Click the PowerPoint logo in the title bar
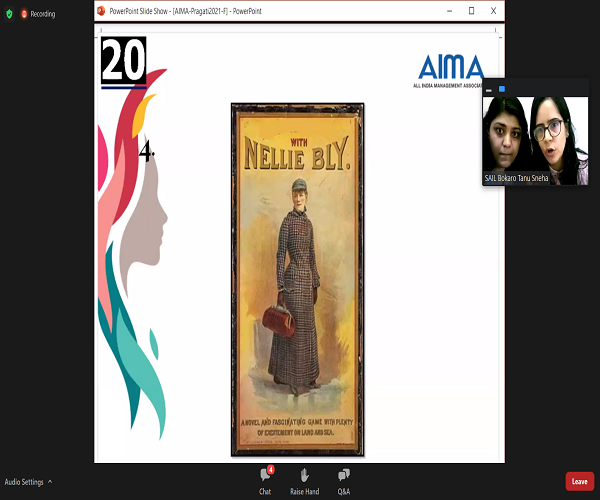Screen dimensions: 600x500 101,11
